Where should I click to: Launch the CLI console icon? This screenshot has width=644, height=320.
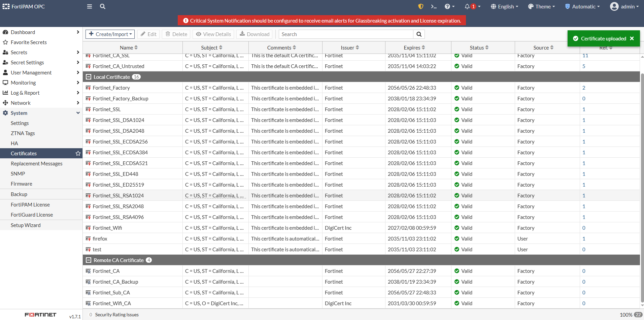(434, 6)
